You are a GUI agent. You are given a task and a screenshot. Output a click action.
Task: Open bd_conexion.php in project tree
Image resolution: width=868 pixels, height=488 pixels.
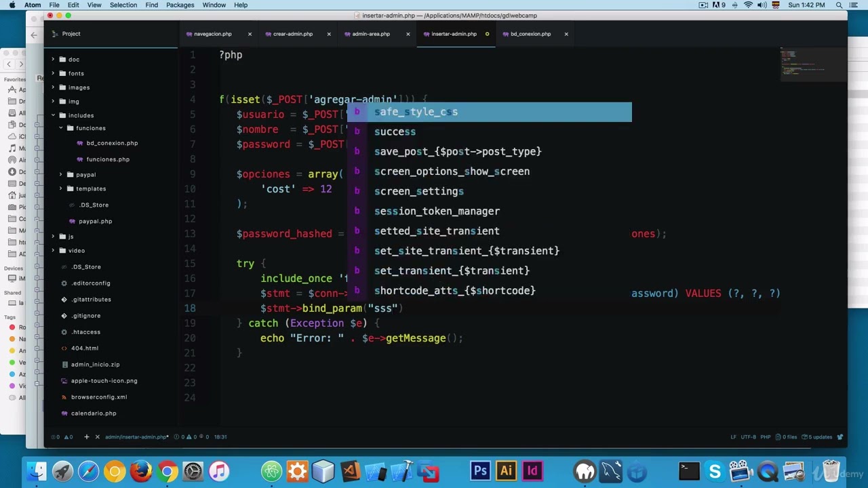(112, 143)
